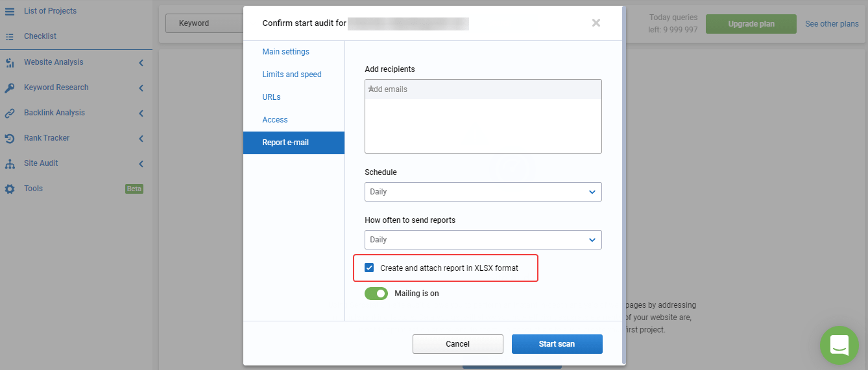This screenshot has height=370, width=868.
Task: Click the Keyword Research key icon
Action: (10, 88)
